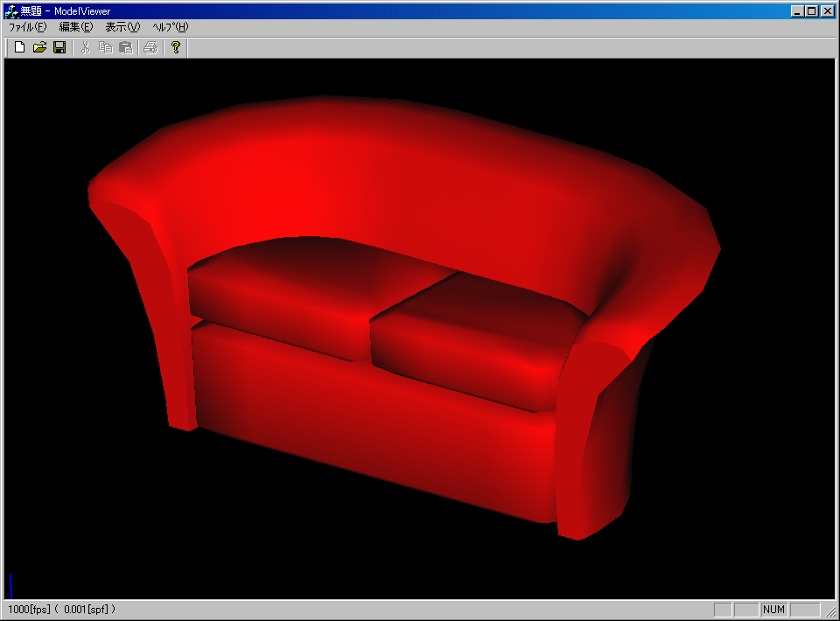Open the ファイル(F) menu
The width and height of the screenshot is (840, 621).
pos(27,27)
